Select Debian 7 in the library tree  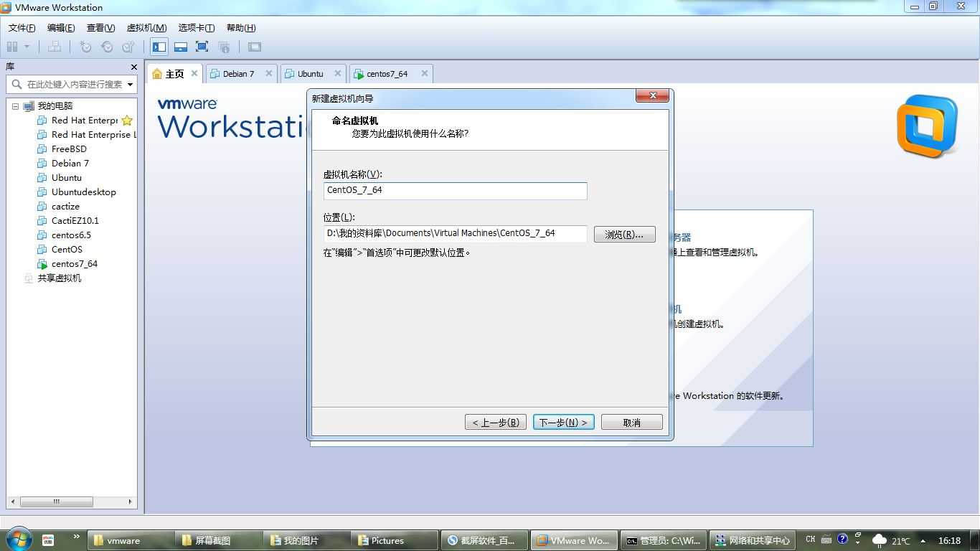coord(70,164)
